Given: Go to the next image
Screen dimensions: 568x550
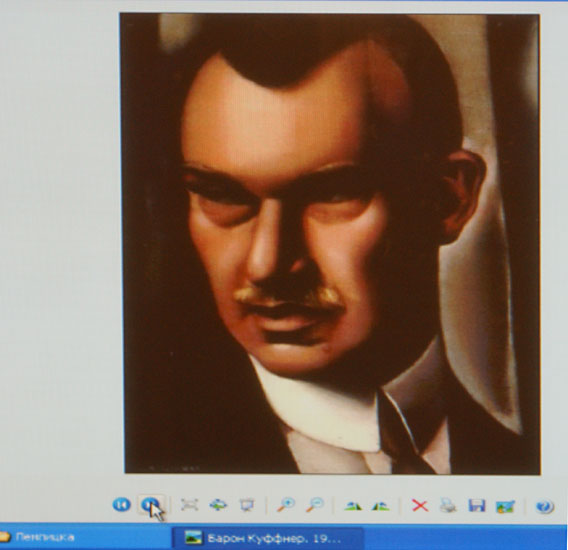Looking at the screenshot, I should 150,505.
